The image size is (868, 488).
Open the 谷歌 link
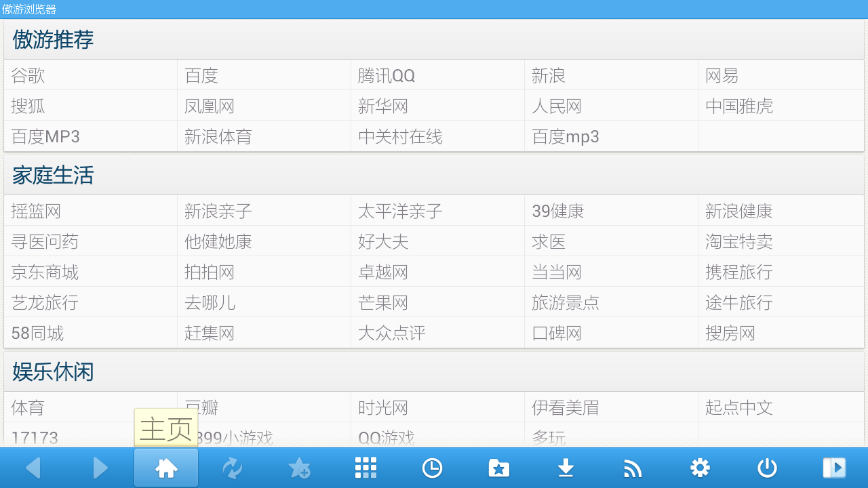[x=28, y=75]
